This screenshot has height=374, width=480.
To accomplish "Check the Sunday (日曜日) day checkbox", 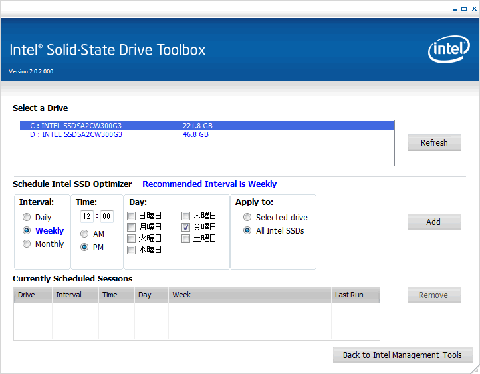I will point(132,216).
